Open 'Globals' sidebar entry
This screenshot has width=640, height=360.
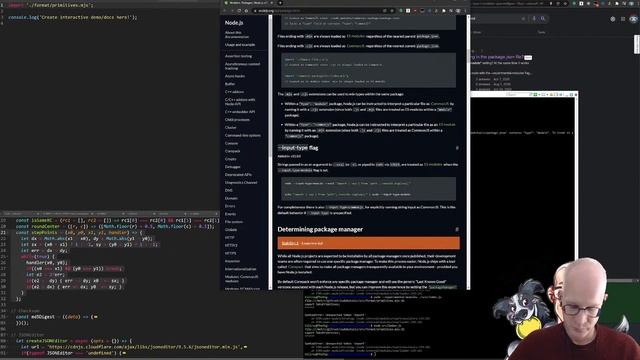click(x=231, y=229)
